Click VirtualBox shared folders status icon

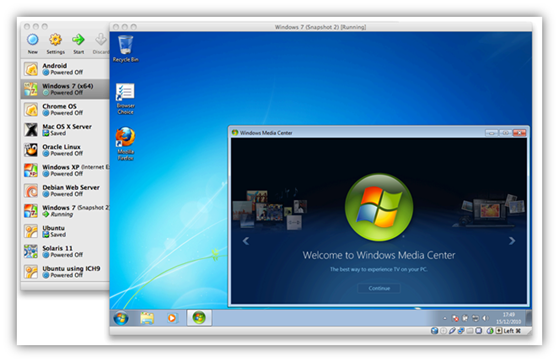click(x=470, y=331)
